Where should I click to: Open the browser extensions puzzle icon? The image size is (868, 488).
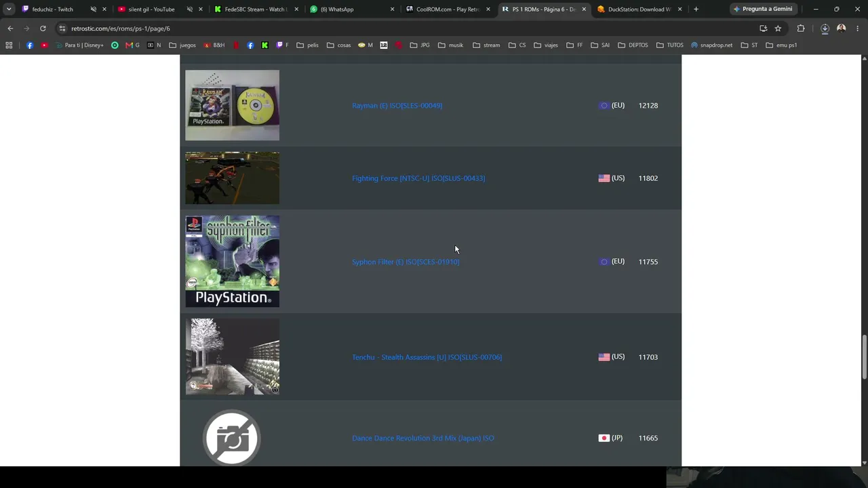click(801, 28)
